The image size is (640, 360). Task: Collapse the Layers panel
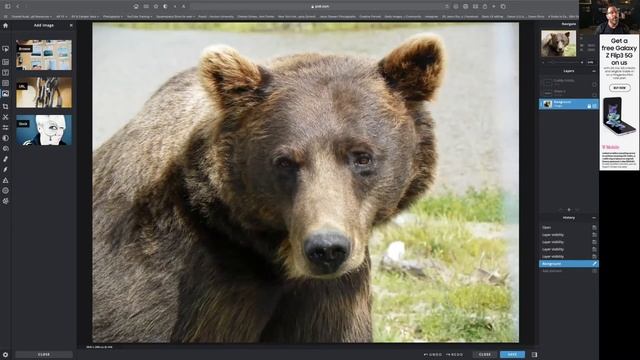pyautogui.click(x=594, y=71)
